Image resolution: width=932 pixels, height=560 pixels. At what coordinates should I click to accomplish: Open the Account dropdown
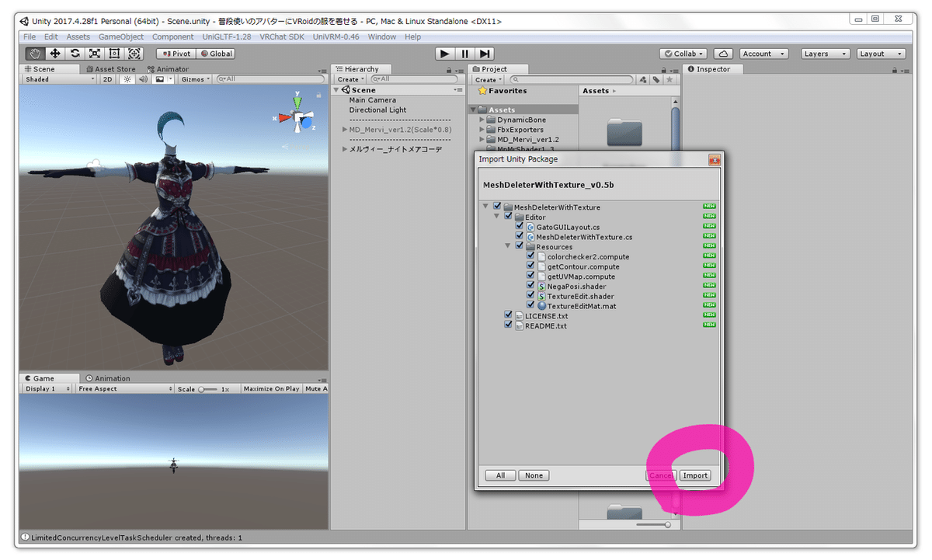click(x=763, y=54)
